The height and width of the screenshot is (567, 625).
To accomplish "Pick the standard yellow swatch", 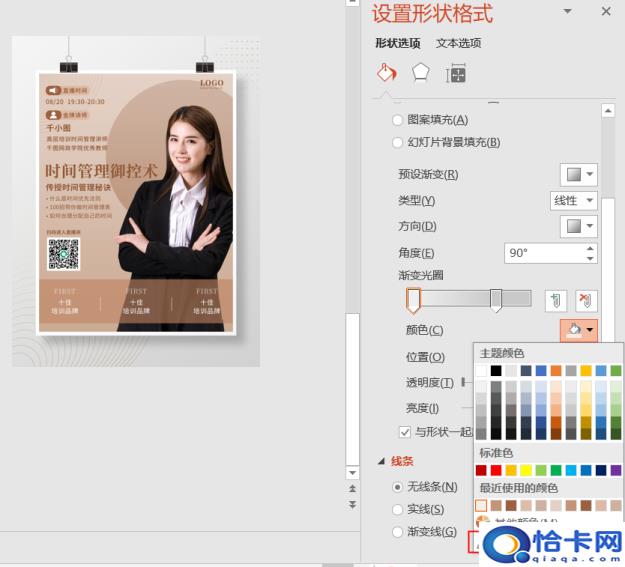I will click(x=526, y=471).
